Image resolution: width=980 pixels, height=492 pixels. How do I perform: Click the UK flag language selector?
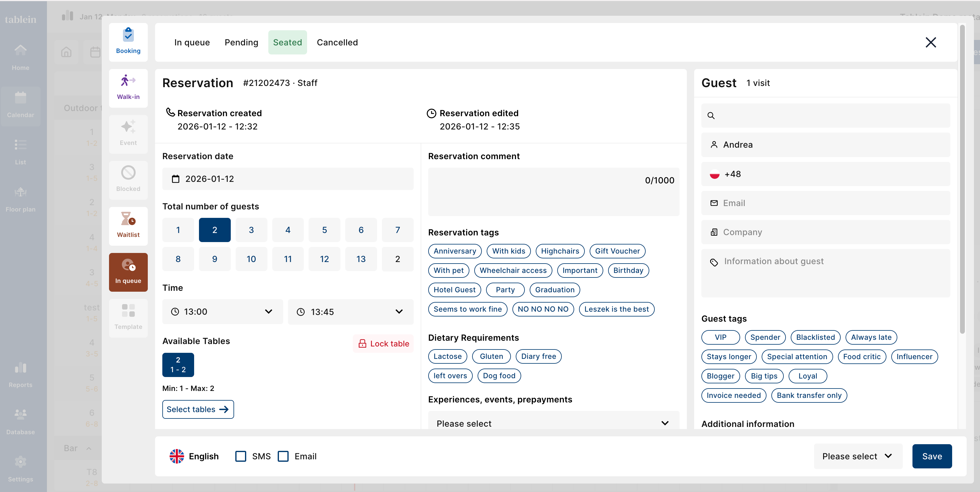tap(177, 456)
